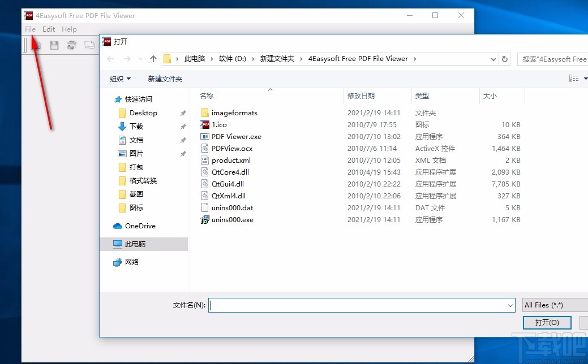
Task: Open the imageformats folder
Action: (x=234, y=112)
